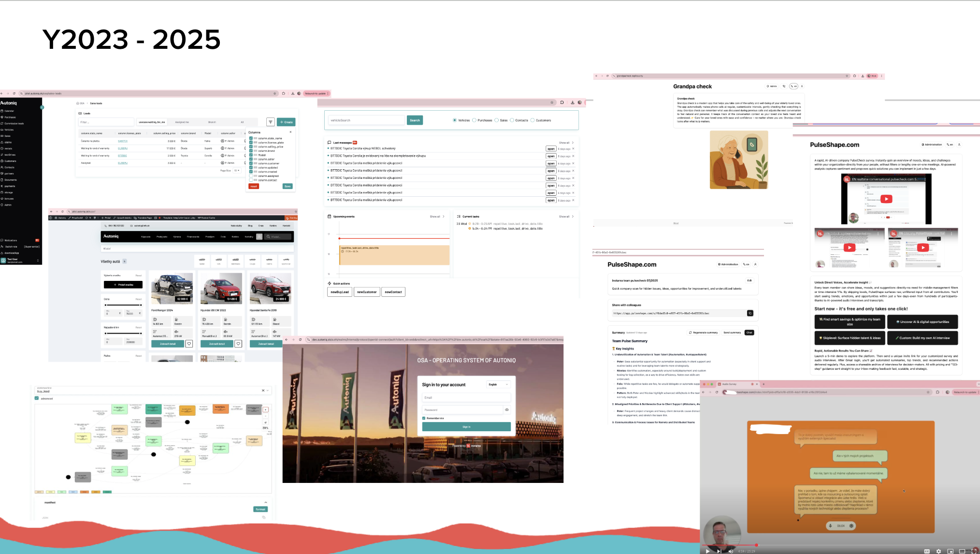Click the teal sidebar collapse arrow
The height and width of the screenshot is (554, 980).
[x=42, y=107]
